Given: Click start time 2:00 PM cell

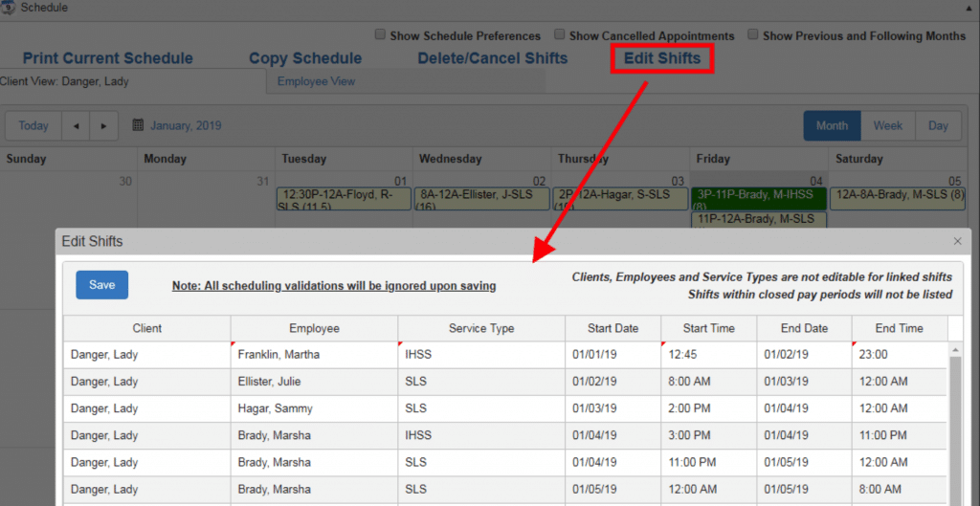Looking at the screenshot, I should tap(709, 408).
